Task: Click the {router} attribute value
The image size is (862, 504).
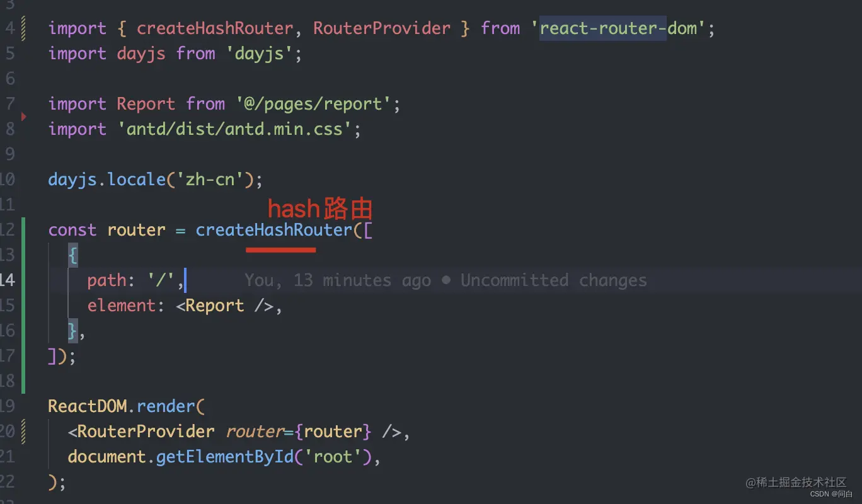Action: (333, 432)
